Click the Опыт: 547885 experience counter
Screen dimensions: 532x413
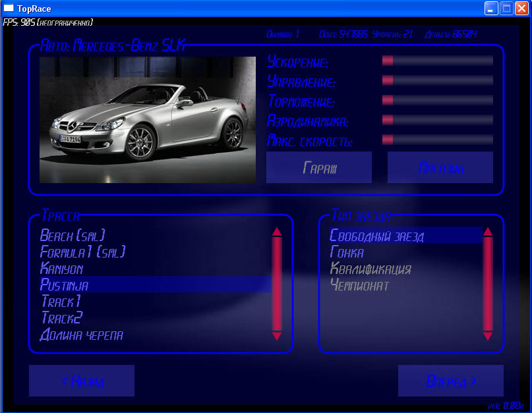point(343,34)
